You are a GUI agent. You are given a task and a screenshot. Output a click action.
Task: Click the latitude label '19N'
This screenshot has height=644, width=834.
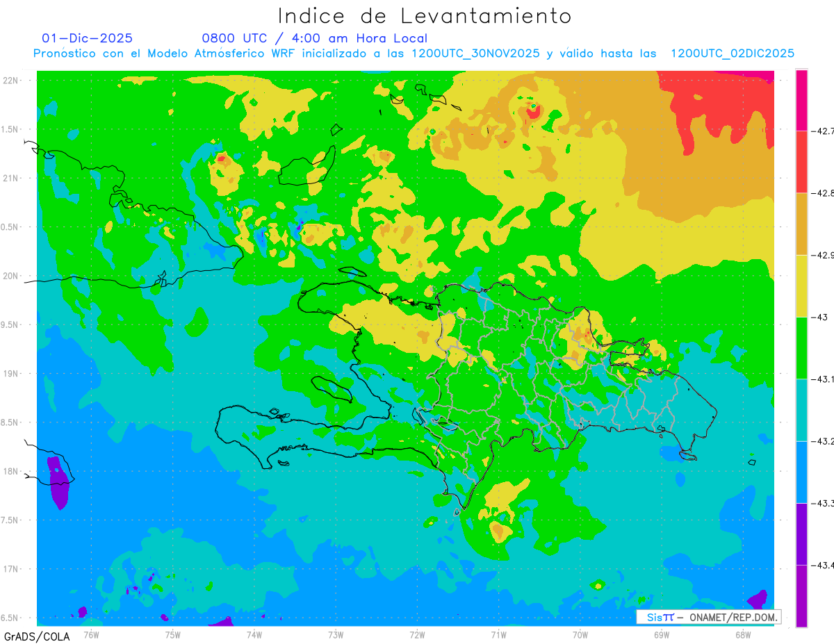point(11,373)
